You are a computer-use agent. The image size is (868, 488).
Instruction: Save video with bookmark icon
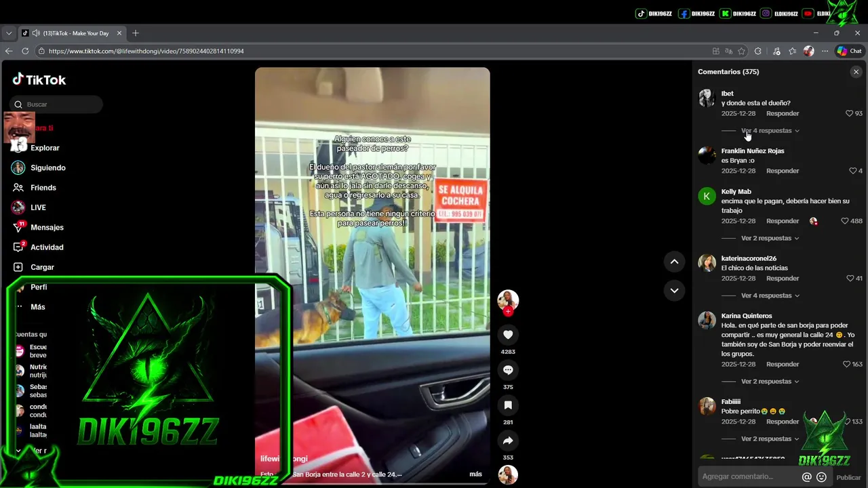point(508,405)
